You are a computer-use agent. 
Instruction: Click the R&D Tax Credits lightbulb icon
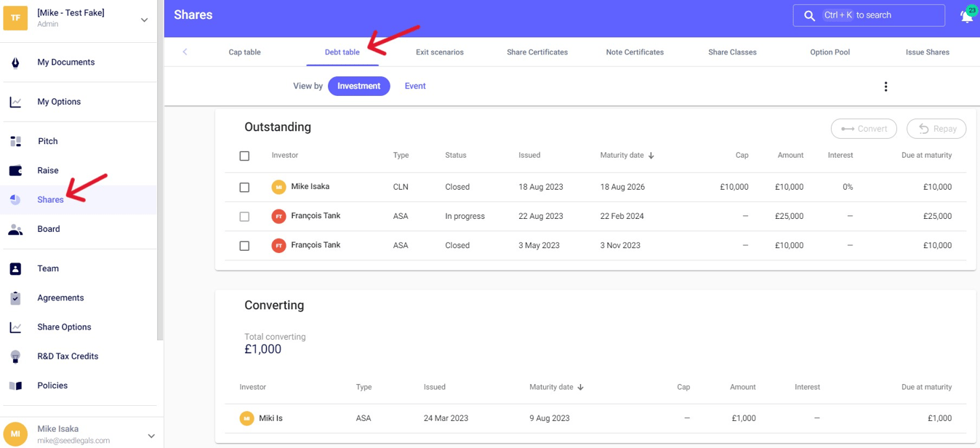pyautogui.click(x=15, y=356)
